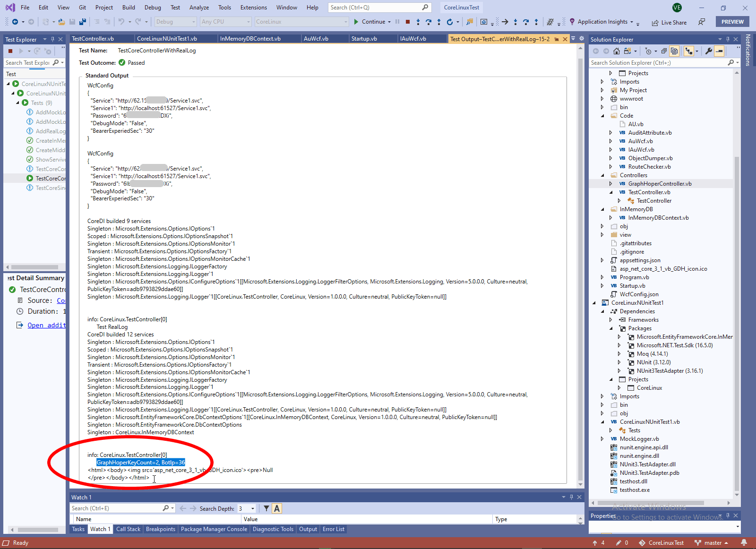Collapse the Packages node in Solution Explorer

[611, 328]
